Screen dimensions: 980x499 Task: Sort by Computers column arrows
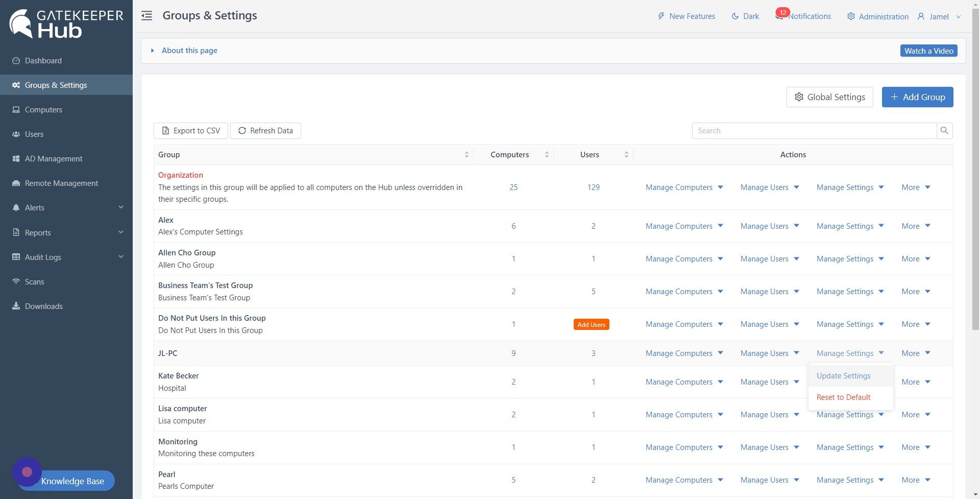(x=547, y=155)
